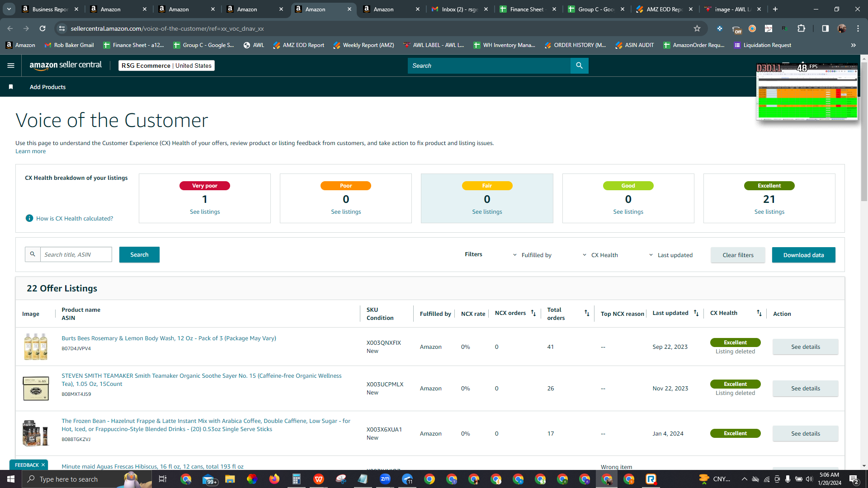Open the Chrome profile avatar
Viewport: 868px width, 488px height.
pos(842,28)
